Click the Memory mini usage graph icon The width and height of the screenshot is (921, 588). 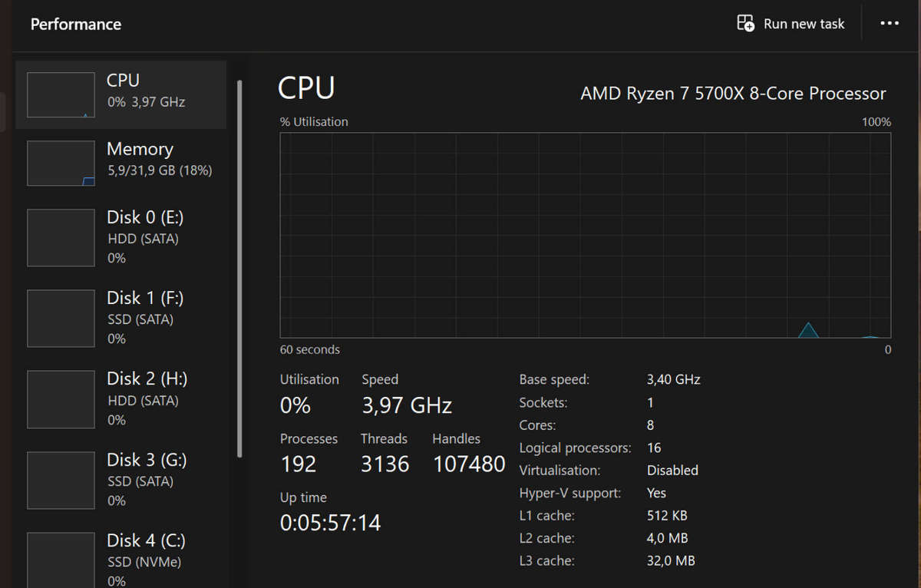coord(61,163)
